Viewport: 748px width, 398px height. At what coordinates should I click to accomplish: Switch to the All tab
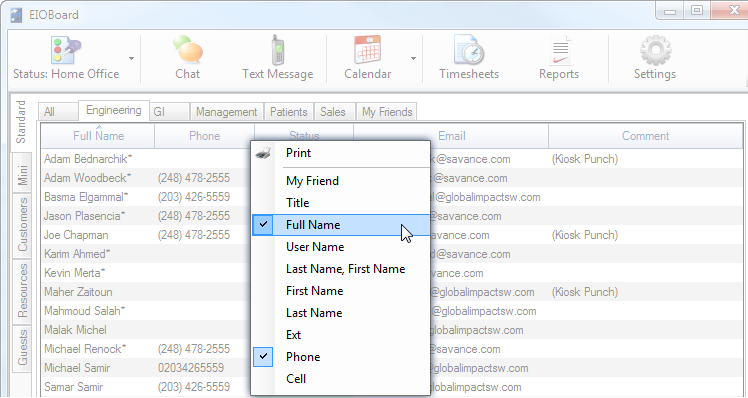coord(58,112)
